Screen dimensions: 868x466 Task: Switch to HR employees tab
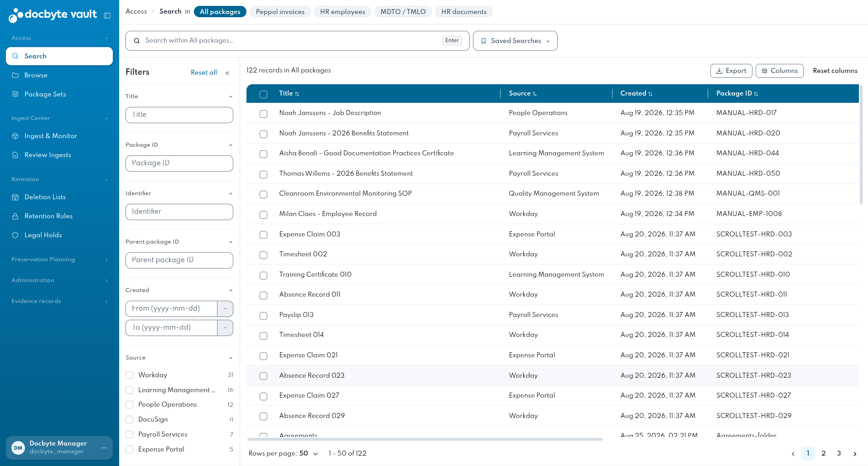342,12
